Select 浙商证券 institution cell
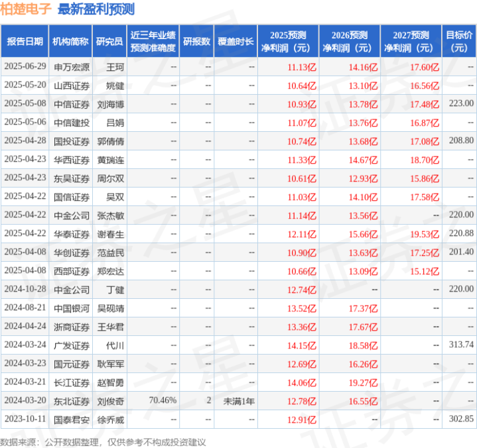Image resolution: width=477 pixels, height=448 pixels. [72, 327]
